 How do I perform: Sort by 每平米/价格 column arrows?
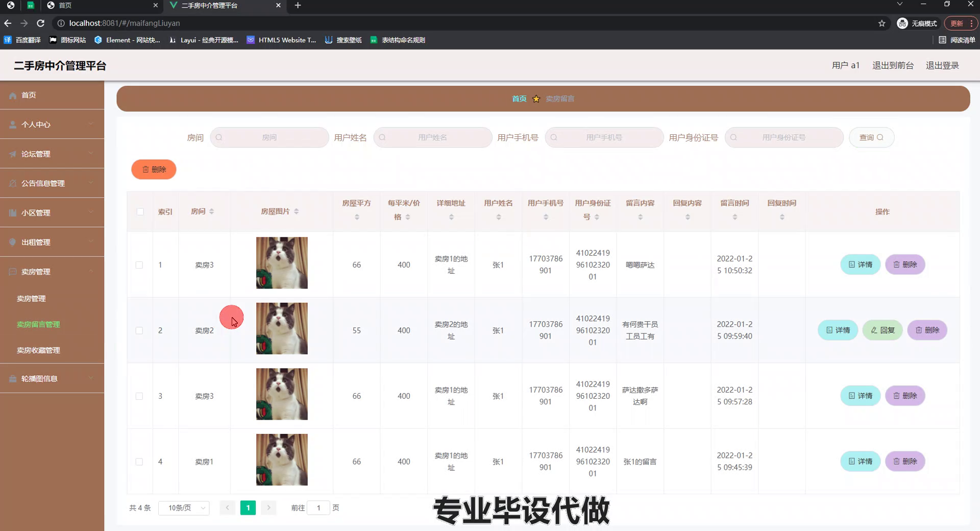click(x=408, y=217)
